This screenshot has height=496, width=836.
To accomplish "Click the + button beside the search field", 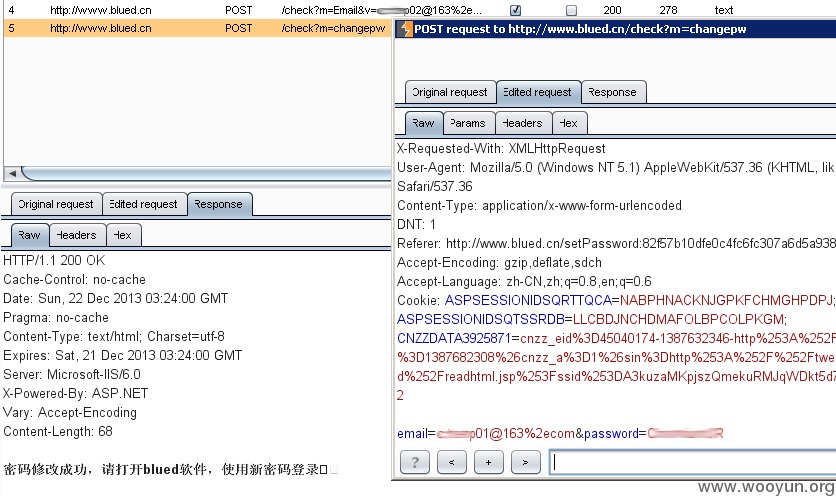I will 488,462.
